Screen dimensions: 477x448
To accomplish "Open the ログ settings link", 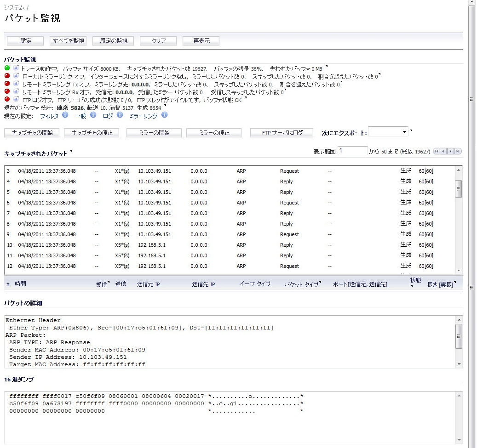I will (x=108, y=116).
